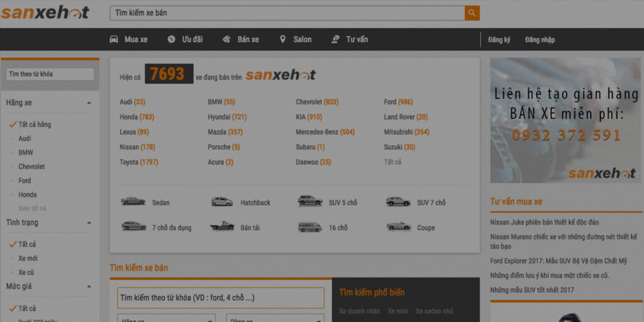Open Mua xe menu item
The height and width of the screenshot is (322, 644).
136,40
